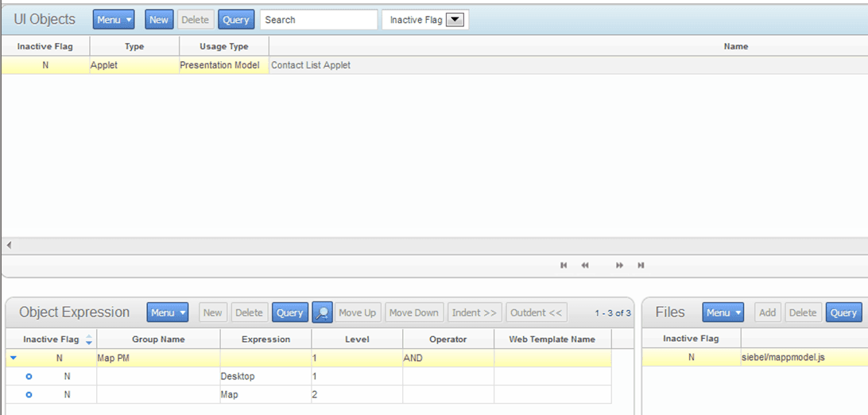The height and width of the screenshot is (415, 868).
Task: Select the siebel/mappmodel.js file entry
Action: click(x=783, y=358)
